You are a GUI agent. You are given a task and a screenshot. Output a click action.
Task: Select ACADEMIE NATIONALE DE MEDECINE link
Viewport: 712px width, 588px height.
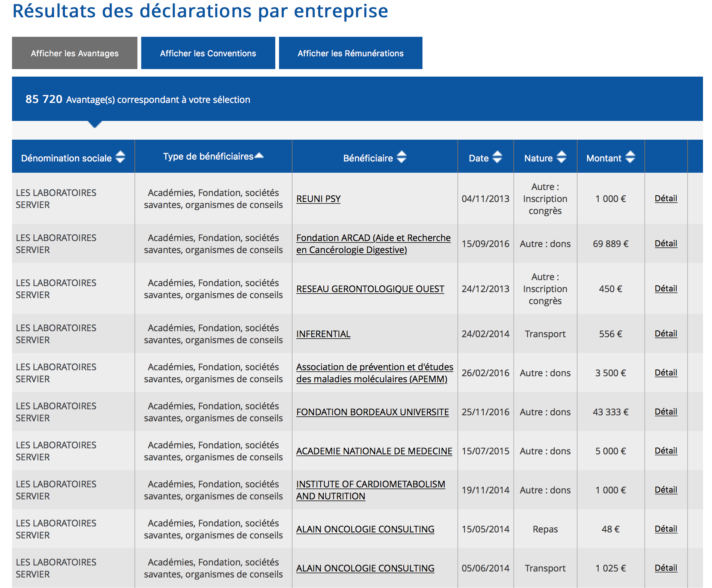tap(374, 451)
